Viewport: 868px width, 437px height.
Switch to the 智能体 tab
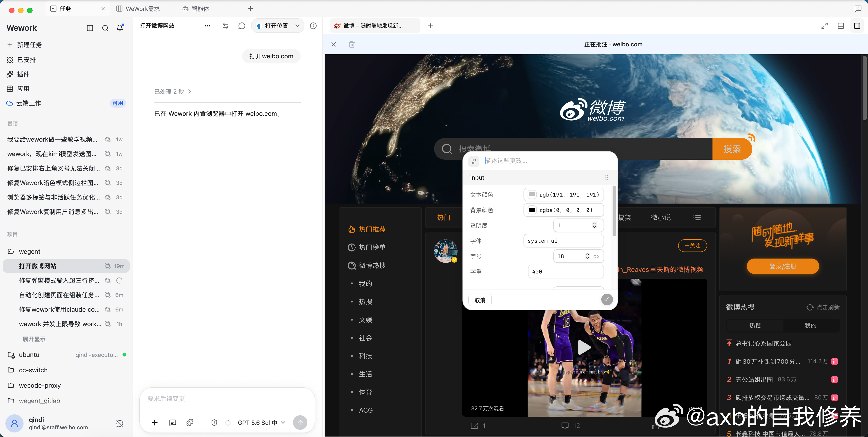pyautogui.click(x=196, y=8)
